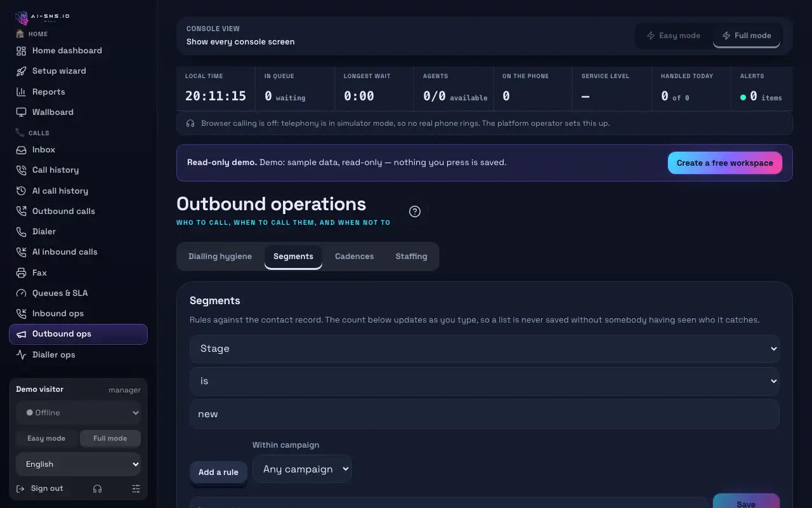The height and width of the screenshot is (508, 812).
Task: Open the Dialer handset icon
Action: pyautogui.click(x=21, y=232)
